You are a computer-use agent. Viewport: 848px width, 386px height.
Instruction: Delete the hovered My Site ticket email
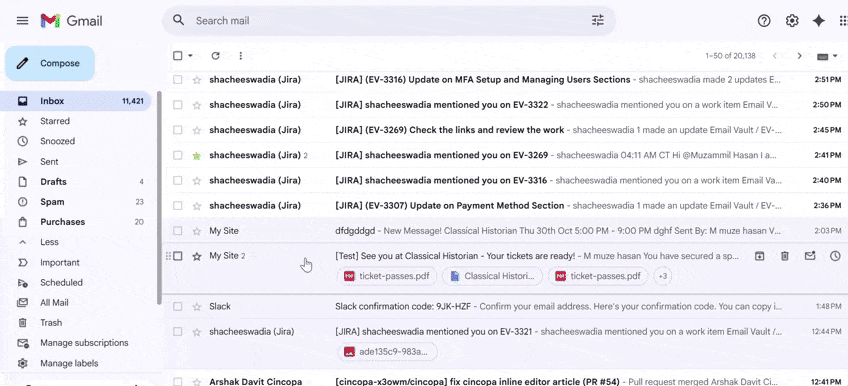point(785,256)
